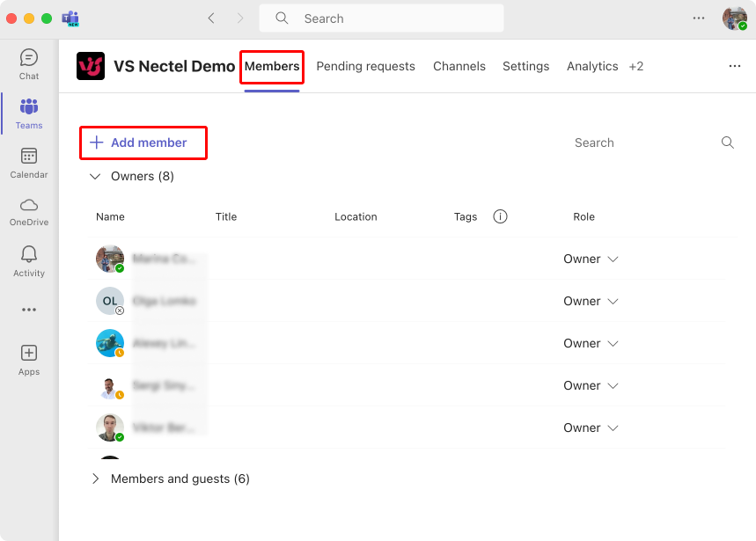Viewport: 756px width, 541px height.
Task: Click first owner's profile photo avatar
Action: [x=110, y=259]
